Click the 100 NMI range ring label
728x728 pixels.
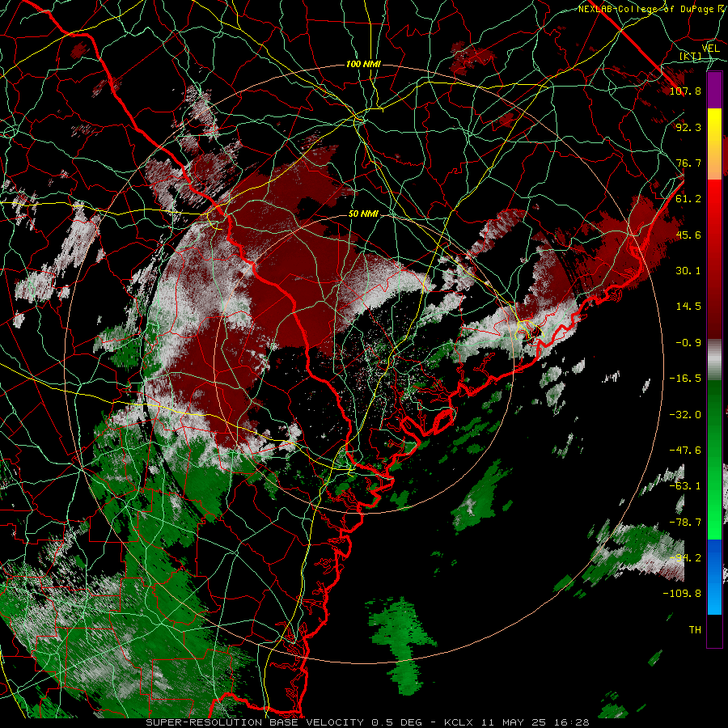[363, 64]
